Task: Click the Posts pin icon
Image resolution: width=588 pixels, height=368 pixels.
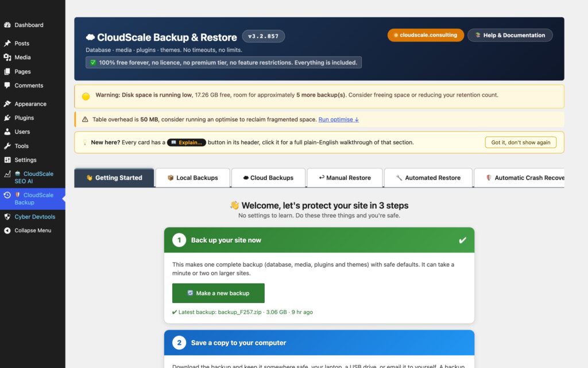Action: [x=7, y=43]
